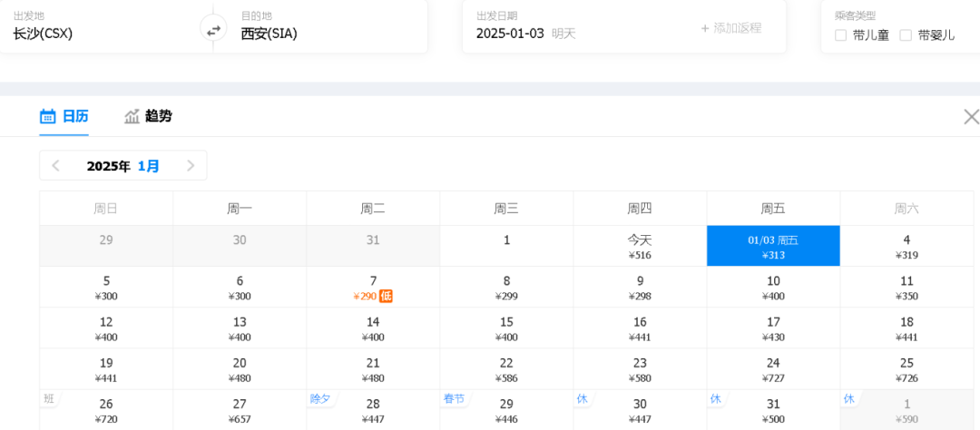Switch to the 日历 tab

64,116
